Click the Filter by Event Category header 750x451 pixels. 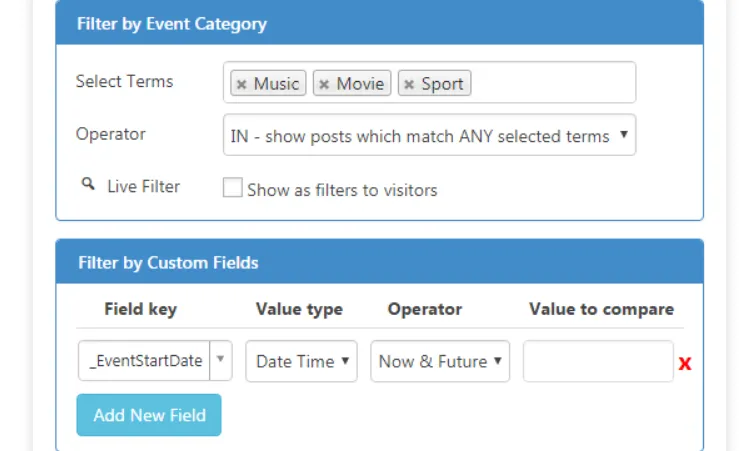point(171,24)
